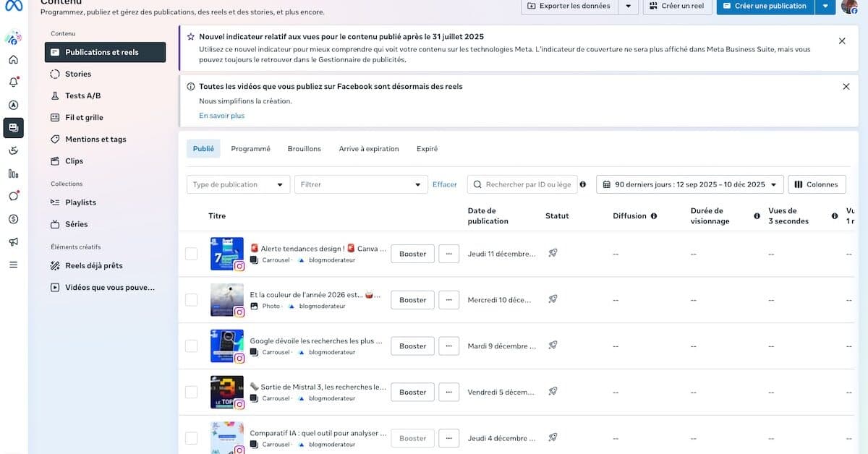The height and width of the screenshot is (454, 868).
Task: Open Stories in sidebar
Action: (105, 74)
